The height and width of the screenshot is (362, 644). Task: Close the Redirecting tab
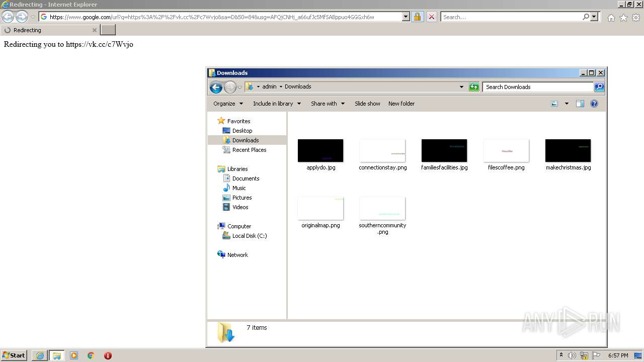click(x=94, y=30)
